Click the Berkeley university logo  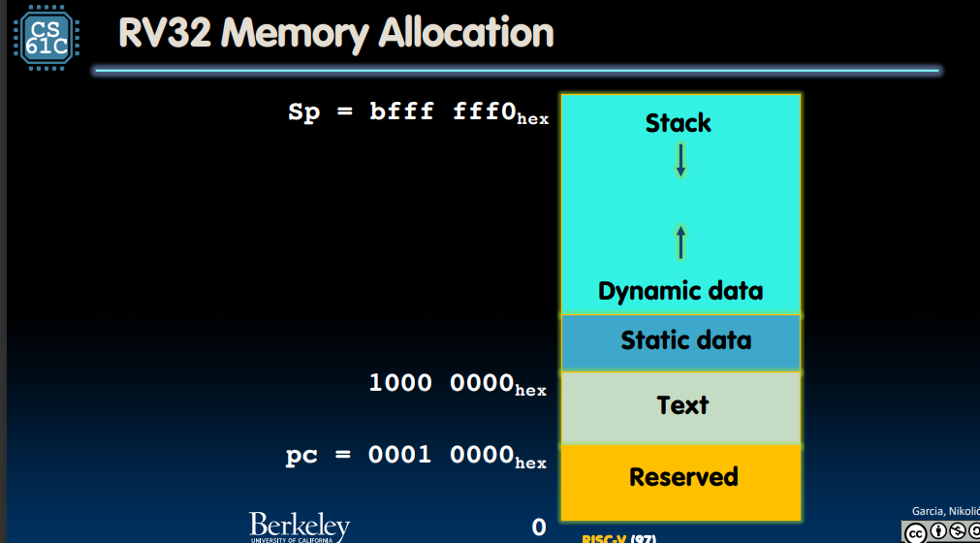pyautogui.click(x=300, y=527)
